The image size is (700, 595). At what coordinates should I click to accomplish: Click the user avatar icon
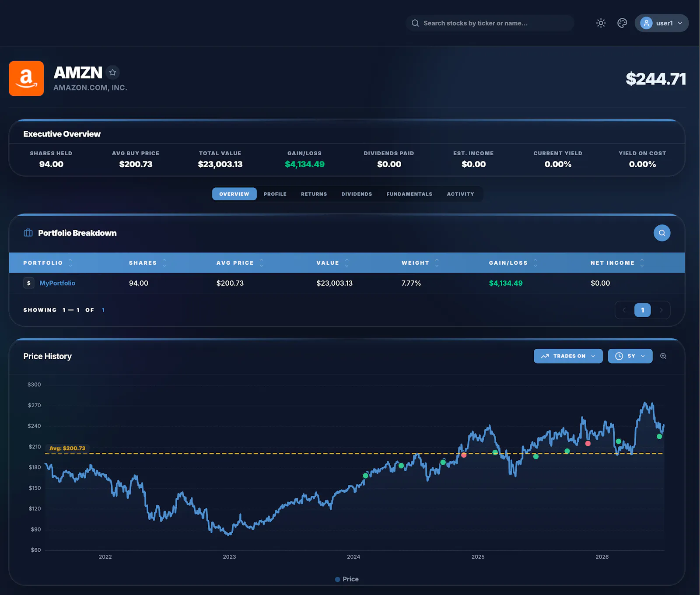point(646,23)
